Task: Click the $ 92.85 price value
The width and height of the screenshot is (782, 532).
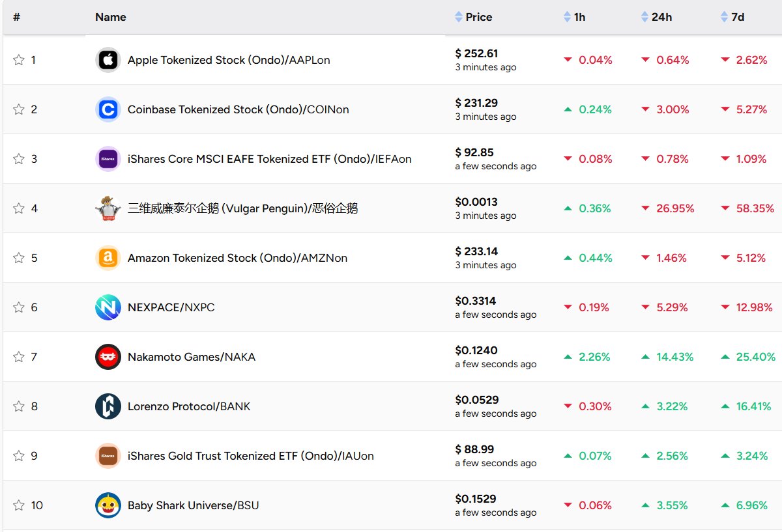Action: (474, 152)
